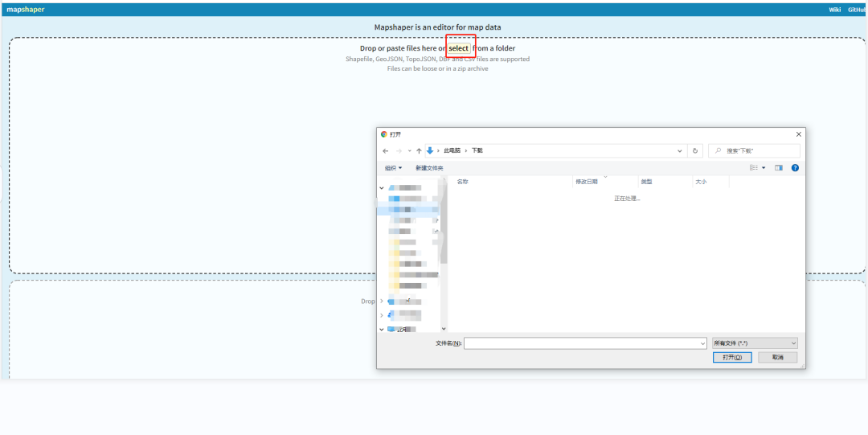The height and width of the screenshot is (435, 868).
Task: Click the select button in Mapshaper drop area
Action: pyautogui.click(x=459, y=48)
